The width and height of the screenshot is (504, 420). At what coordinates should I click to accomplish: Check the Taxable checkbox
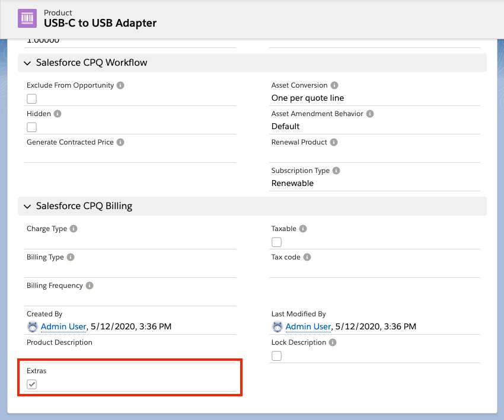click(276, 242)
